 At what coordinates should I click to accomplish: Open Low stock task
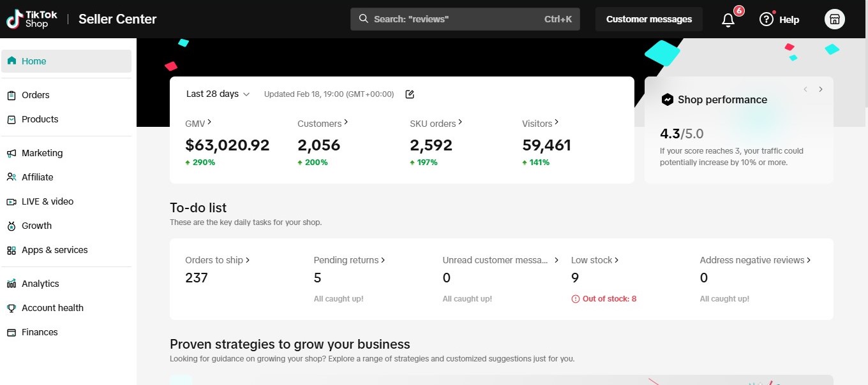[595, 260]
